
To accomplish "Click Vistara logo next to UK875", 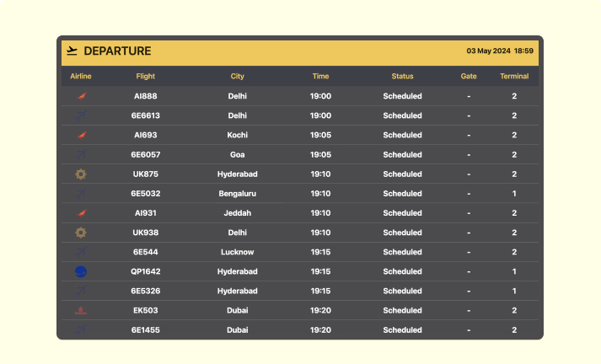I will [x=81, y=174].
